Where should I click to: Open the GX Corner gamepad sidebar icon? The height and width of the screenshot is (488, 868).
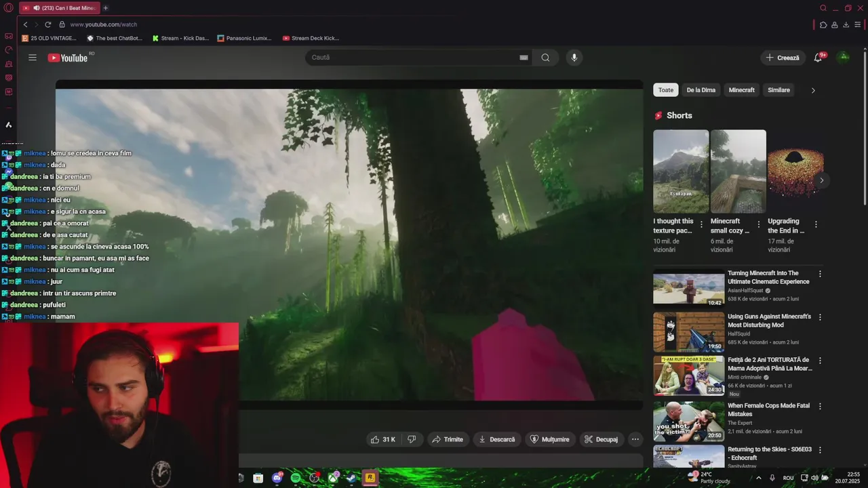[9, 36]
